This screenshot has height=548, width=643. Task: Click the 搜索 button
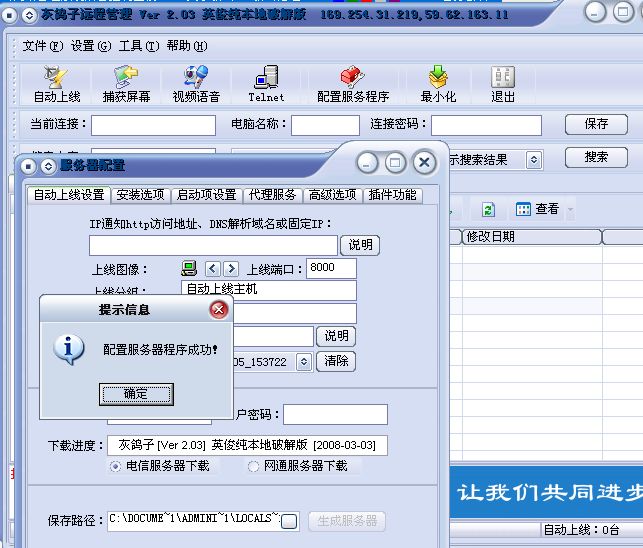pyautogui.click(x=596, y=157)
